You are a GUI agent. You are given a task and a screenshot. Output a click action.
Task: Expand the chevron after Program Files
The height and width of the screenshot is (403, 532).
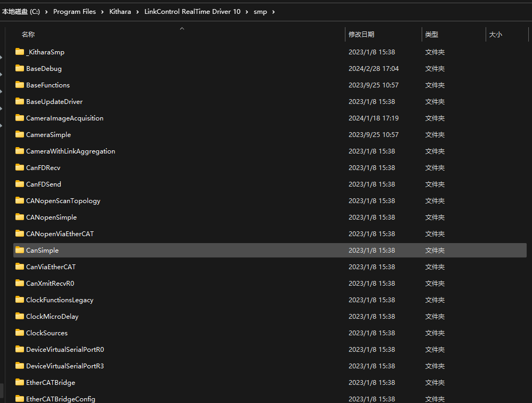click(102, 12)
